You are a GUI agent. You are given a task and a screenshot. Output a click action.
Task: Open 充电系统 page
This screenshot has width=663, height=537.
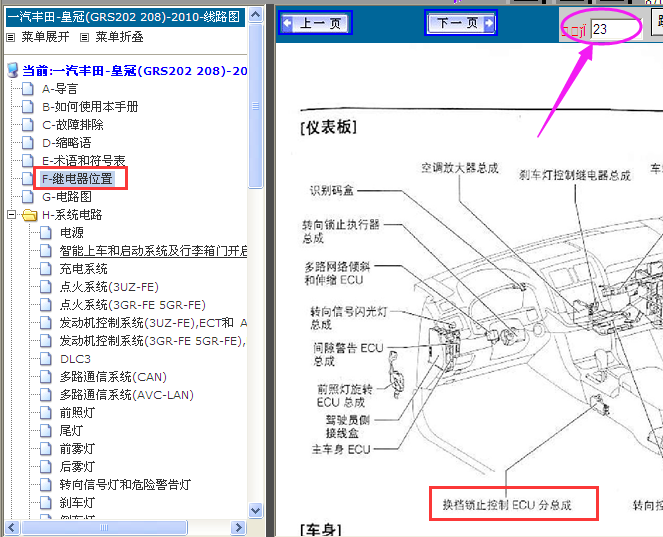(x=83, y=268)
